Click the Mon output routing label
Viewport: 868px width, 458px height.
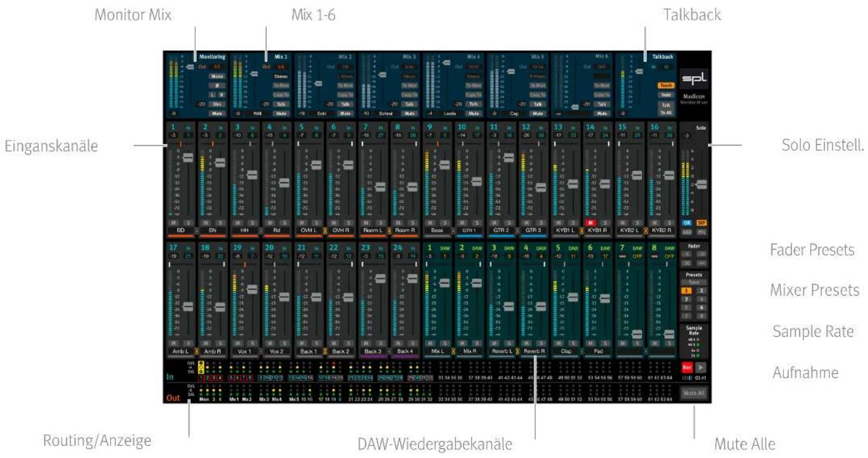(x=204, y=399)
